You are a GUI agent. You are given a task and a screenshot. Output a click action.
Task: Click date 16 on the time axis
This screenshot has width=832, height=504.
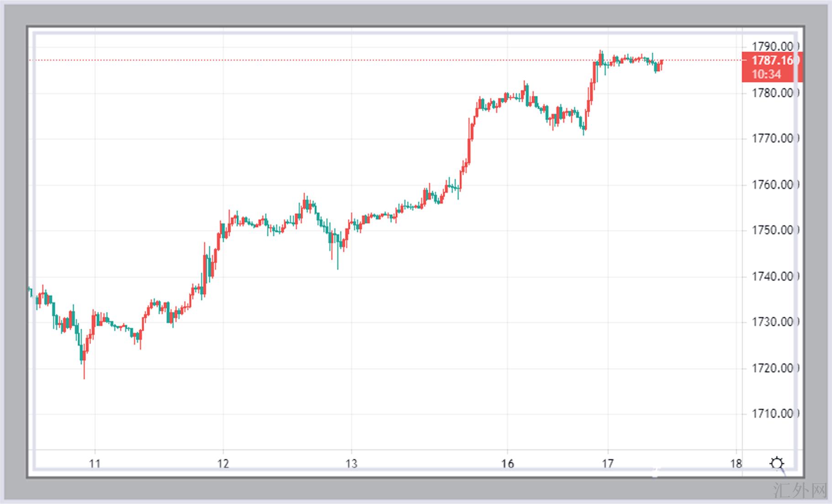tap(507, 464)
